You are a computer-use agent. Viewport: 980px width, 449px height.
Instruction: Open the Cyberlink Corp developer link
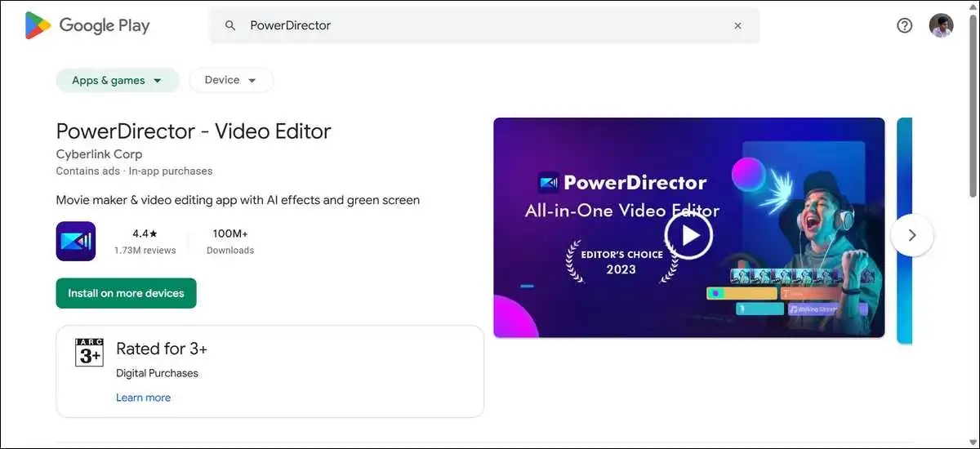[x=99, y=153]
